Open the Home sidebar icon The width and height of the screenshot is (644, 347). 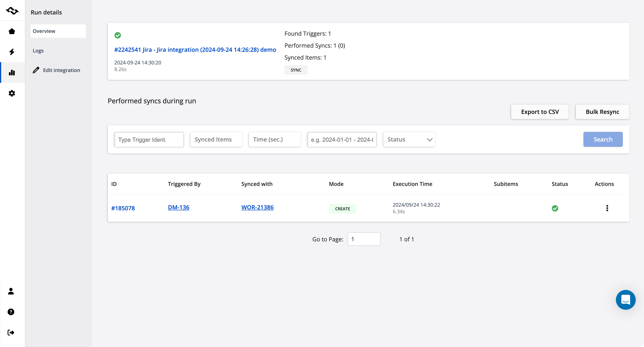(12, 31)
